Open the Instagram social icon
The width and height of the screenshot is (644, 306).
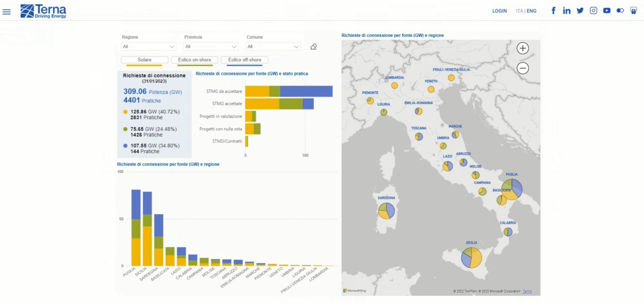593,11
